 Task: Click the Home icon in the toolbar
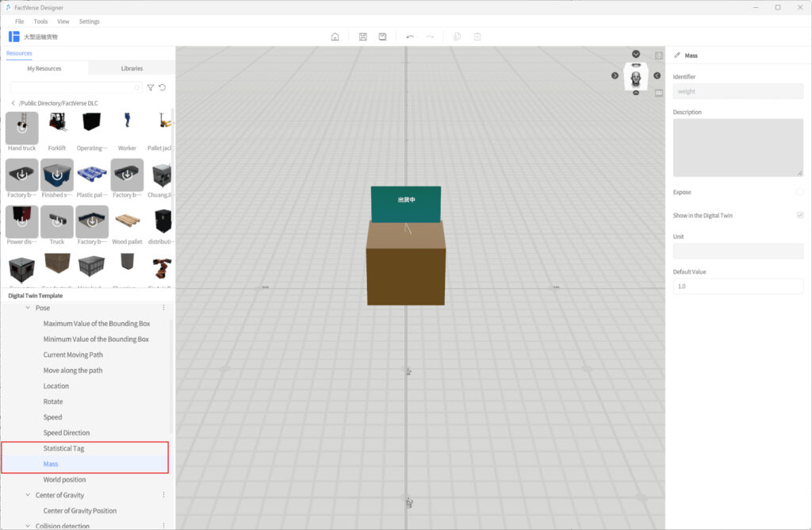pyautogui.click(x=335, y=36)
